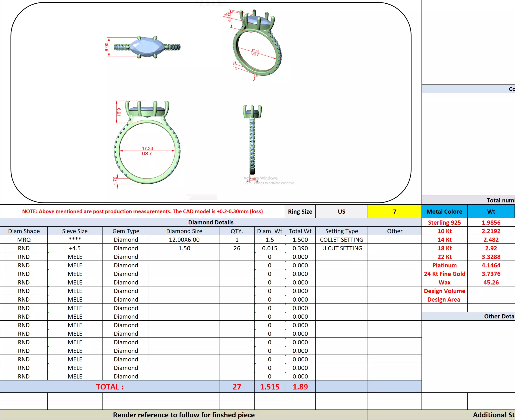Select the Platinum metal row label
This screenshot has width=515, height=420.
pyautogui.click(x=444, y=265)
